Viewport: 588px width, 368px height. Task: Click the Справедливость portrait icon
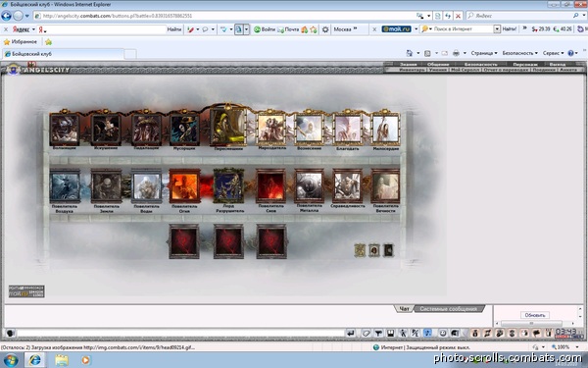pos(347,185)
